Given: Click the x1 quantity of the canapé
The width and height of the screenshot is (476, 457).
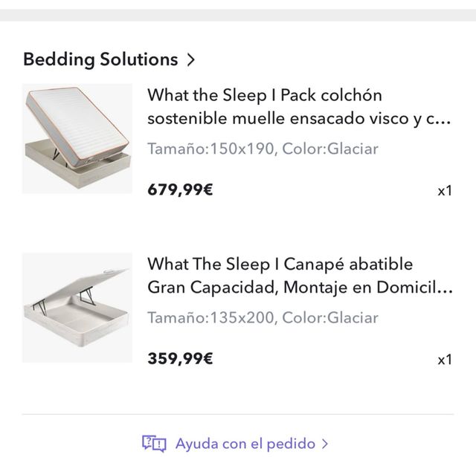Looking at the screenshot, I should point(444,360).
